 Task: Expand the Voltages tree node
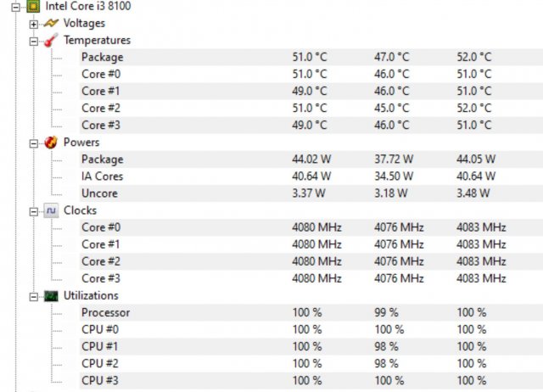click(34, 23)
